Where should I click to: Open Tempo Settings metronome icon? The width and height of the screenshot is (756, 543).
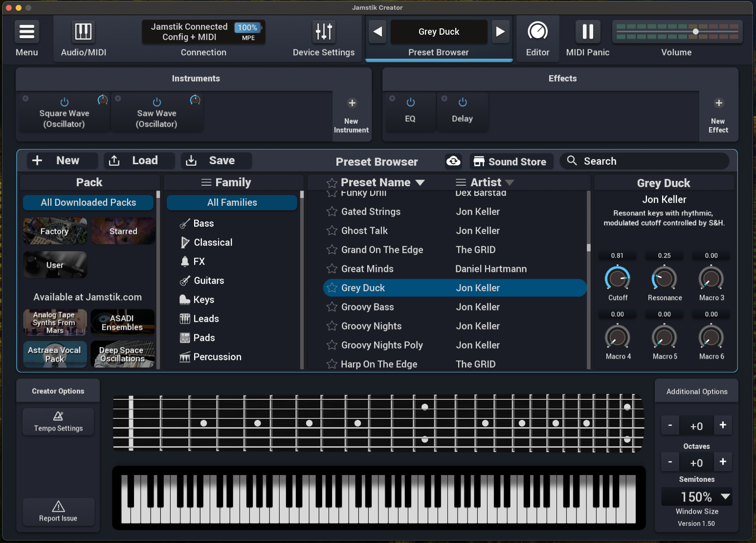[58, 416]
